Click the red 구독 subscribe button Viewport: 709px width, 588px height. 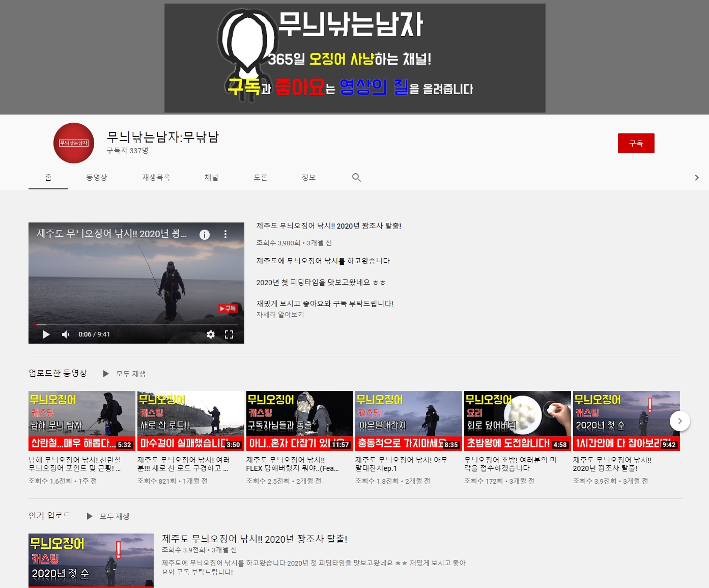coord(636,144)
